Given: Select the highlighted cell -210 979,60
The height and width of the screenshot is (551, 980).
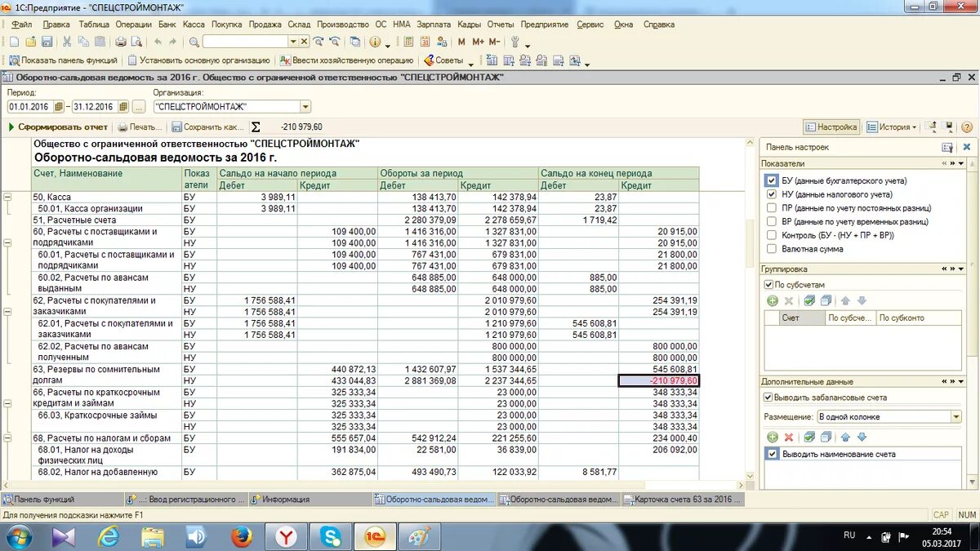Looking at the screenshot, I should pos(659,380).
